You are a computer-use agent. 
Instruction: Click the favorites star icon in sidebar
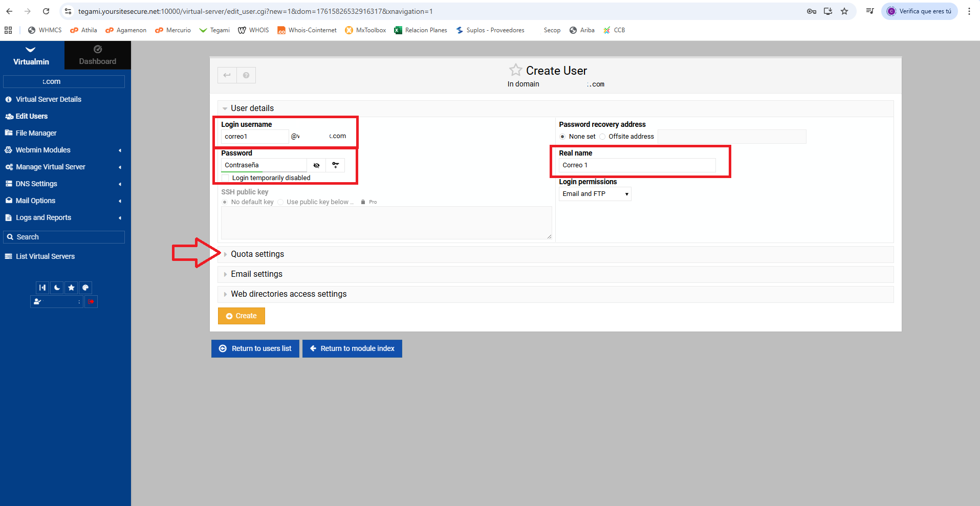pyautogui.click(x=71, y=288)
